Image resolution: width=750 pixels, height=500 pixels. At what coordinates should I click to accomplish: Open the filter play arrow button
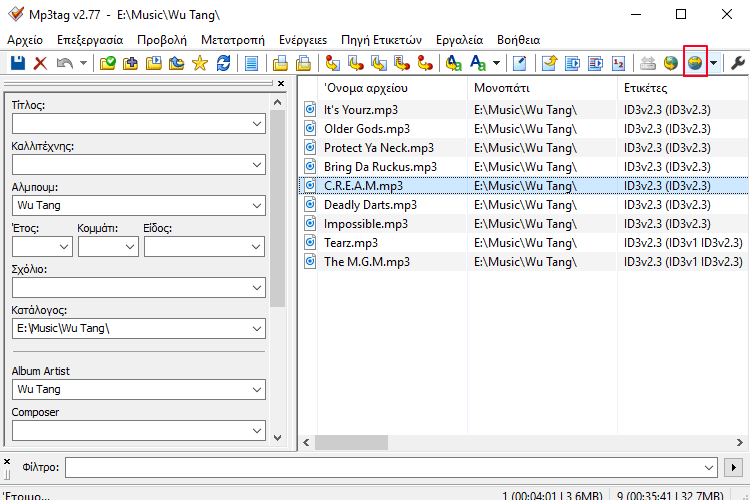click(734, 467)
